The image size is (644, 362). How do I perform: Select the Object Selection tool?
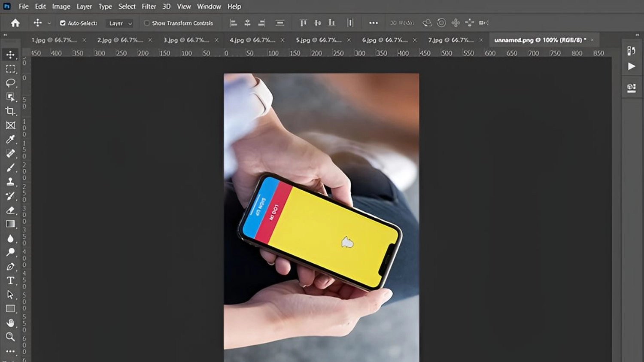click(x=11, y=97)
